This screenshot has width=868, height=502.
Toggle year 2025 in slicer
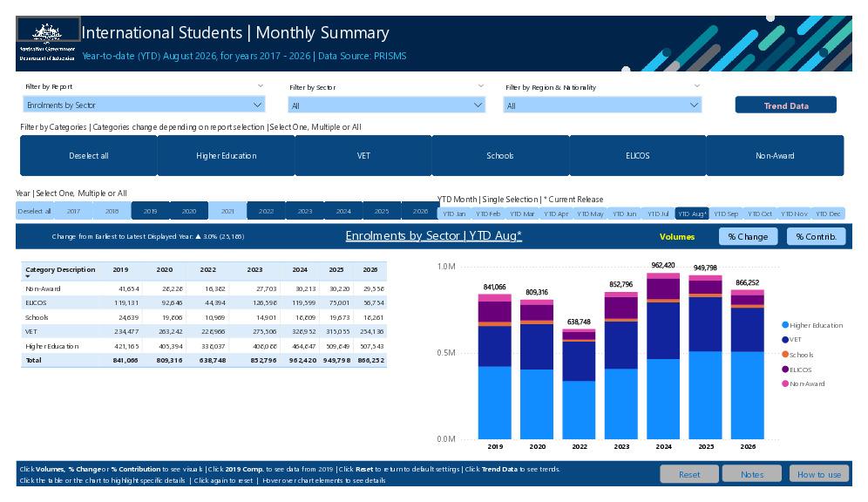(x=382, y=211)
